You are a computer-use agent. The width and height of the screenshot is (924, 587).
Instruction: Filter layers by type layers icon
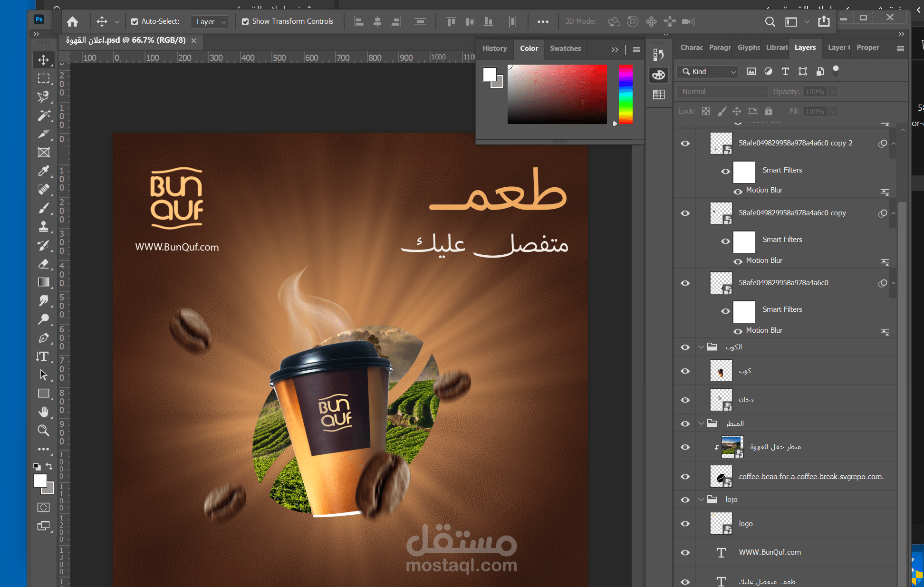tap(785, 71)
